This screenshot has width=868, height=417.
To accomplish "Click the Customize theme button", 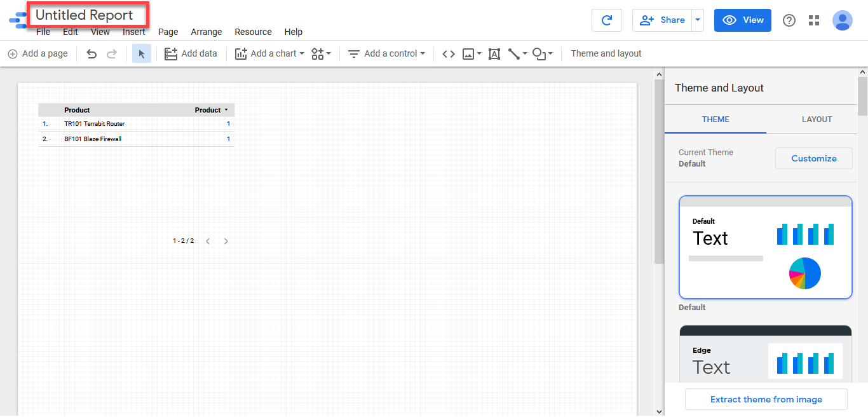I will click(x=813, y=159).
